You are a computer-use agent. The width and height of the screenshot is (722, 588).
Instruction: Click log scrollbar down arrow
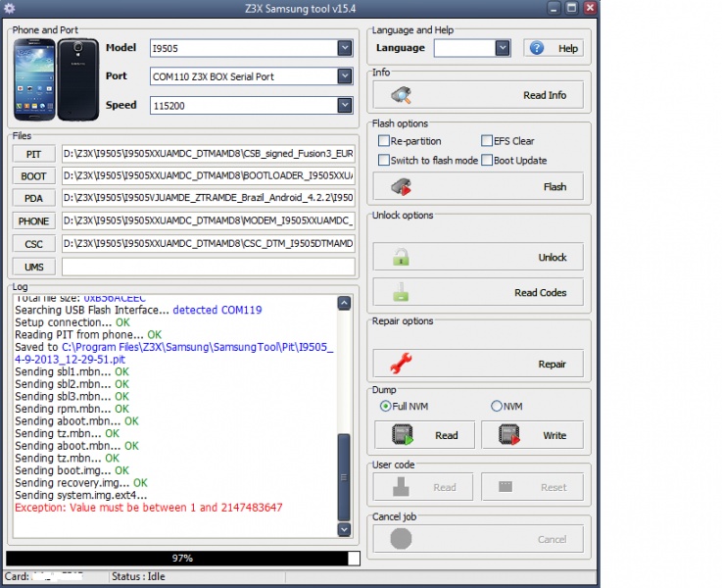pos(344,529)
